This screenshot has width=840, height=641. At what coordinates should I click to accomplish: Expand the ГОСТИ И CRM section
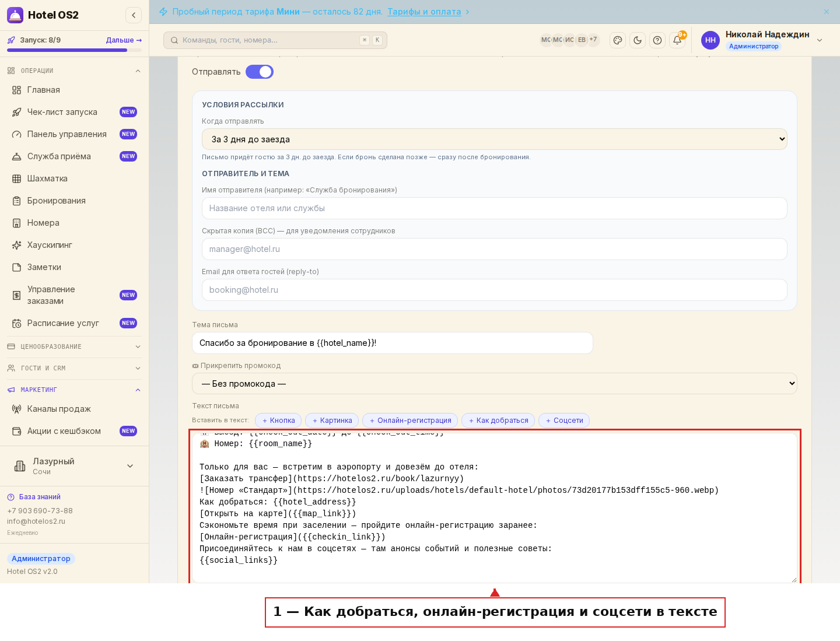[74, 368]
